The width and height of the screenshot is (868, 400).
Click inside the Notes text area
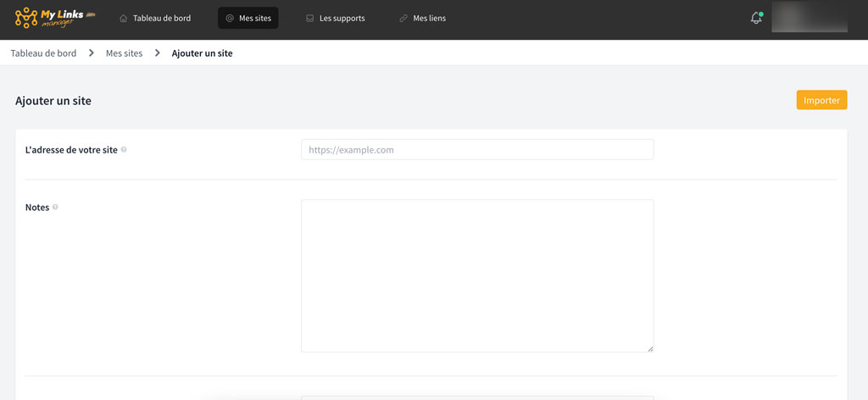[477, 275]
